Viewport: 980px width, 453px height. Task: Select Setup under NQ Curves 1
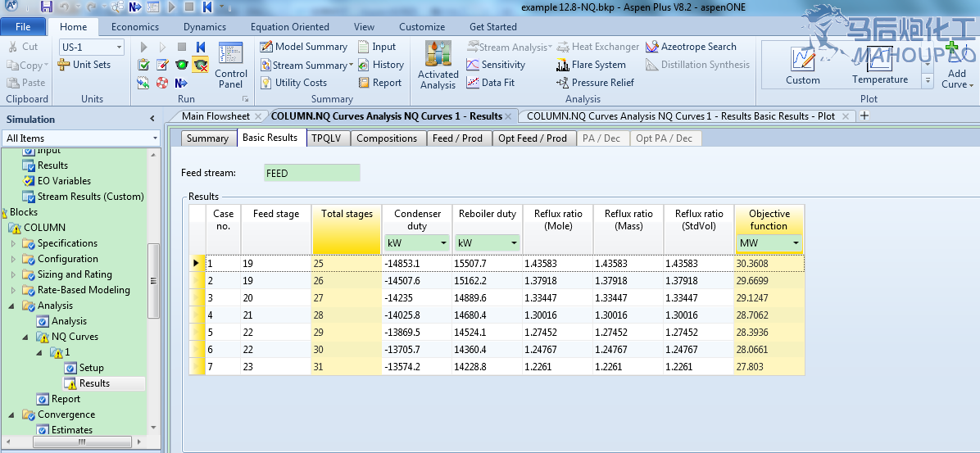91,368
